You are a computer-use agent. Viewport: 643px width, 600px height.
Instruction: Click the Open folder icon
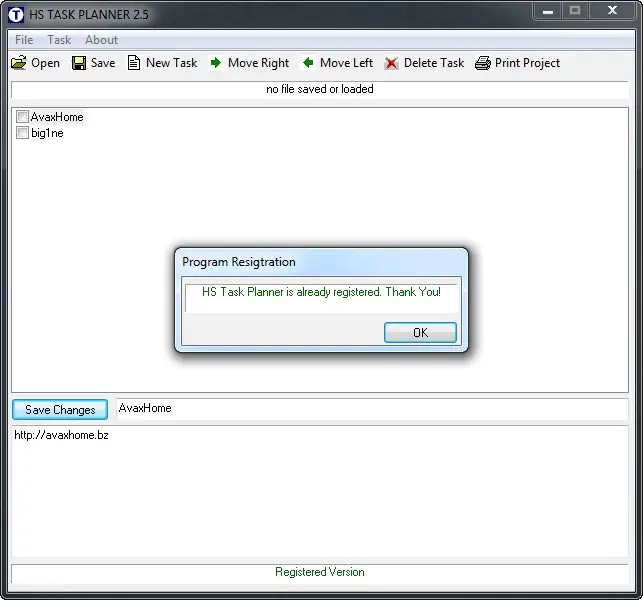tap(19, 63)
